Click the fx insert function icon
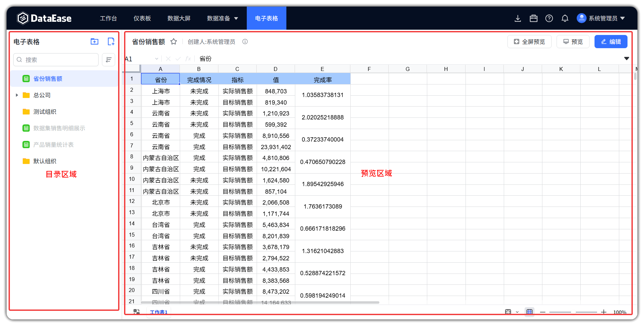 coord(188,59)
